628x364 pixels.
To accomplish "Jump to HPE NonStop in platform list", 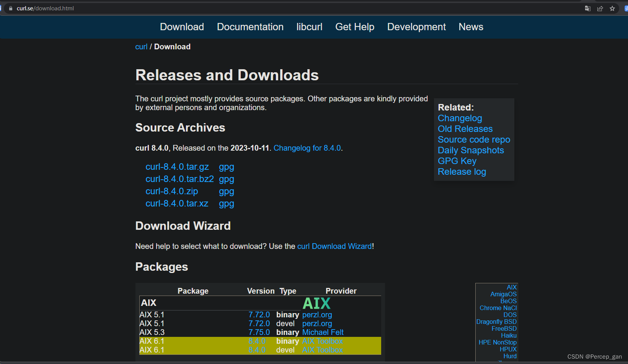I will tap(498, 342).
